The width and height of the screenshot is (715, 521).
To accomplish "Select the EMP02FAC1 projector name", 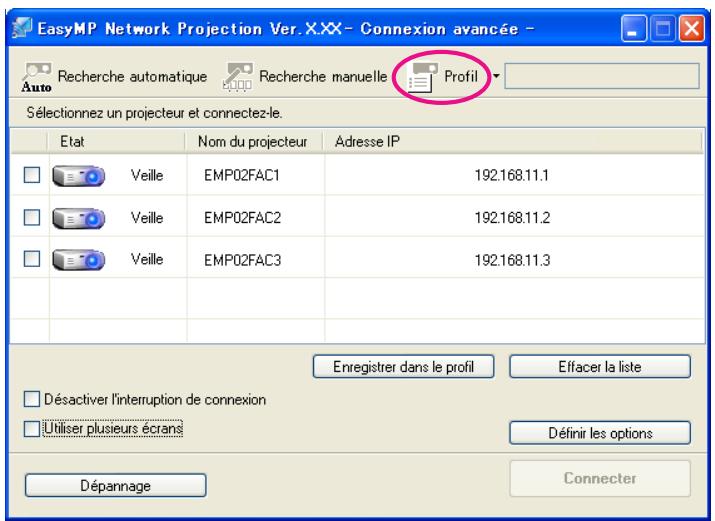I will click(x=242, y=175).
